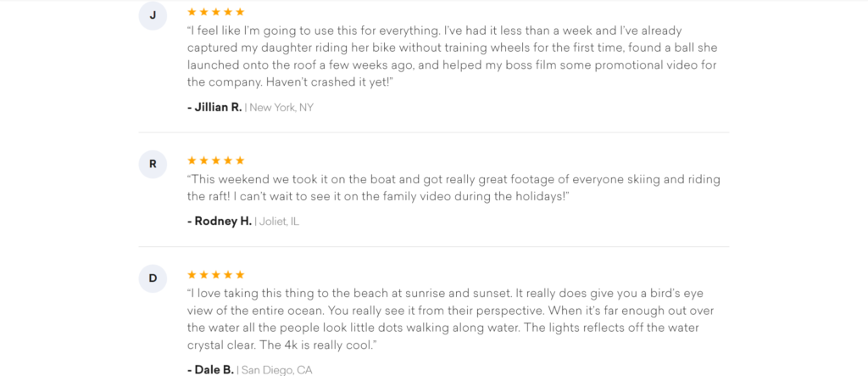Screen dimensions: 868x376
Task: Click first star of Rodney's review rating
Action: (x=192, y=160)
